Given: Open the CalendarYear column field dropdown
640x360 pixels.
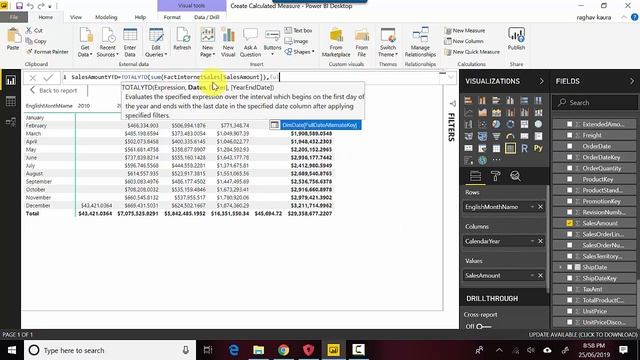Looking at the screenshot, I should tap(532, 241).
